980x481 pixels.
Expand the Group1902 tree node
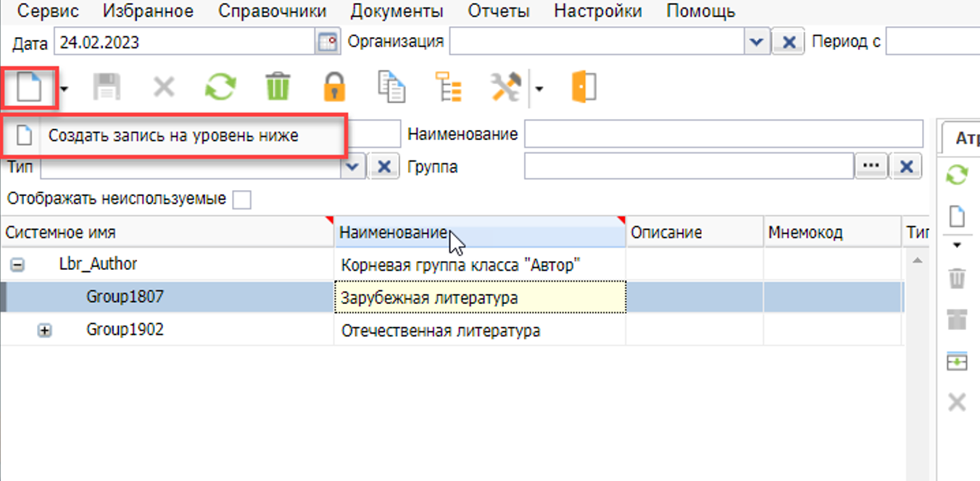pos(45,331)
